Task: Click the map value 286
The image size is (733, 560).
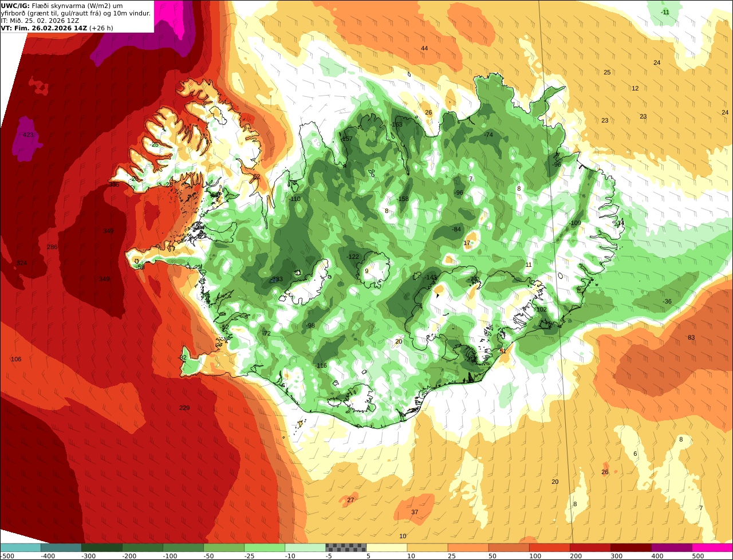Action: pyautogui.click(x=52, y=247)
